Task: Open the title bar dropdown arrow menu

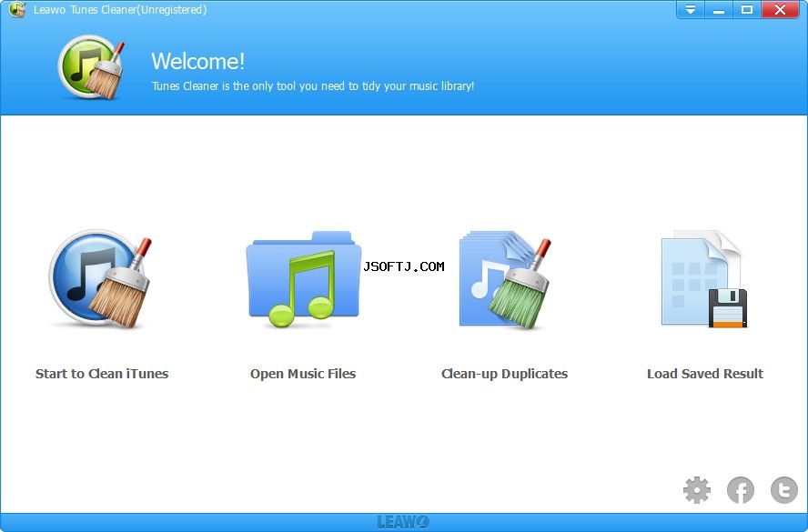Action: (x=691, y=10)
